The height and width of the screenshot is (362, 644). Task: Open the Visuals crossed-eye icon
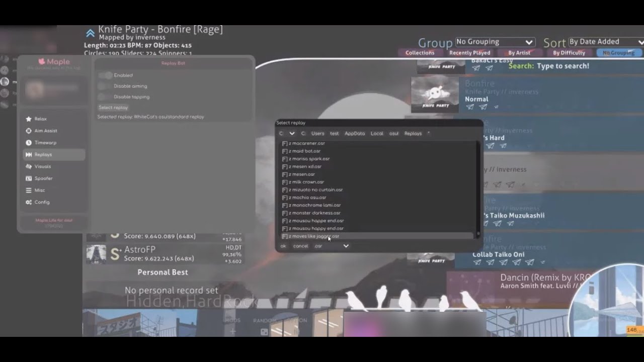[x=28, y=166]
